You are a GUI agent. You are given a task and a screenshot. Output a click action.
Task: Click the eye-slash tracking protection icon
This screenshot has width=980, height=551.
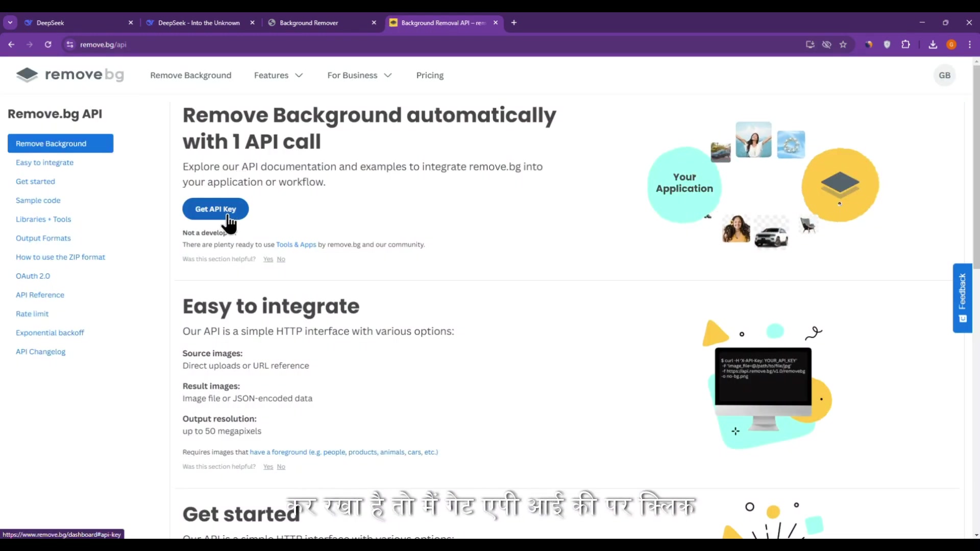(827, 44)
